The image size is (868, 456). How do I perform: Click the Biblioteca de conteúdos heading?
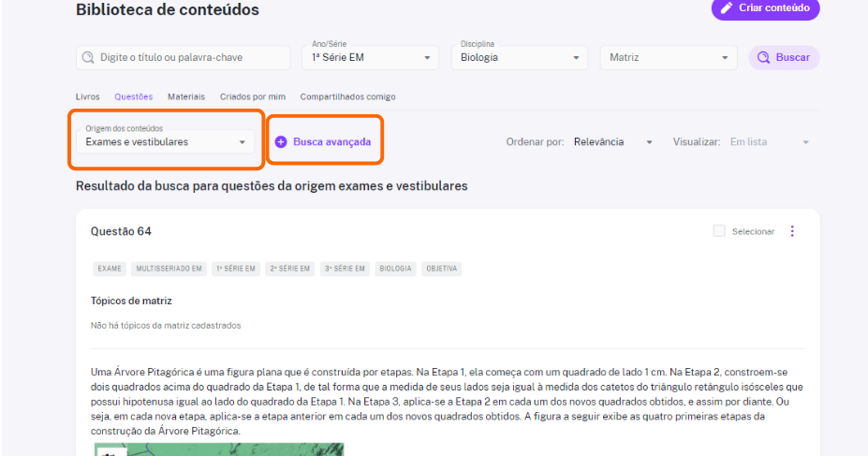(x=168, y=9)
